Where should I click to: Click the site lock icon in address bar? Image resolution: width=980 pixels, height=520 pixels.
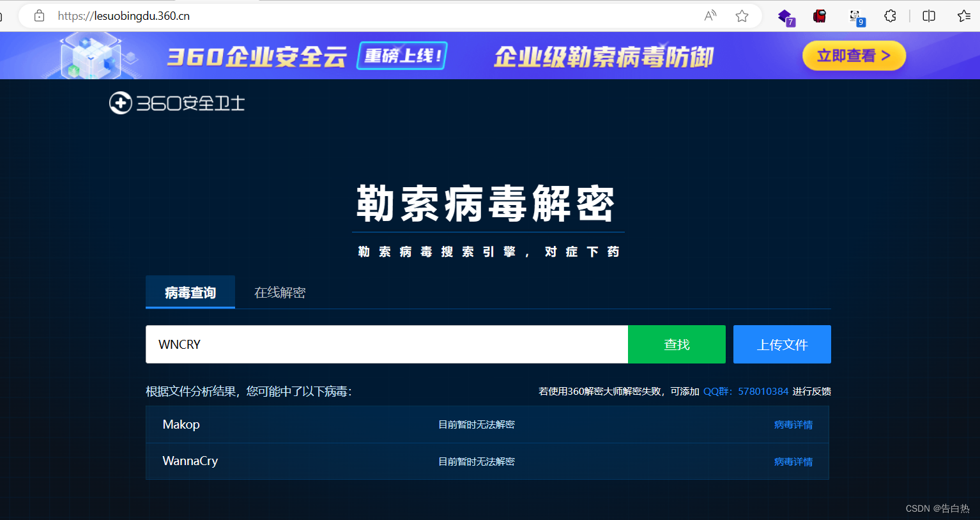click(x=39, y=16)
